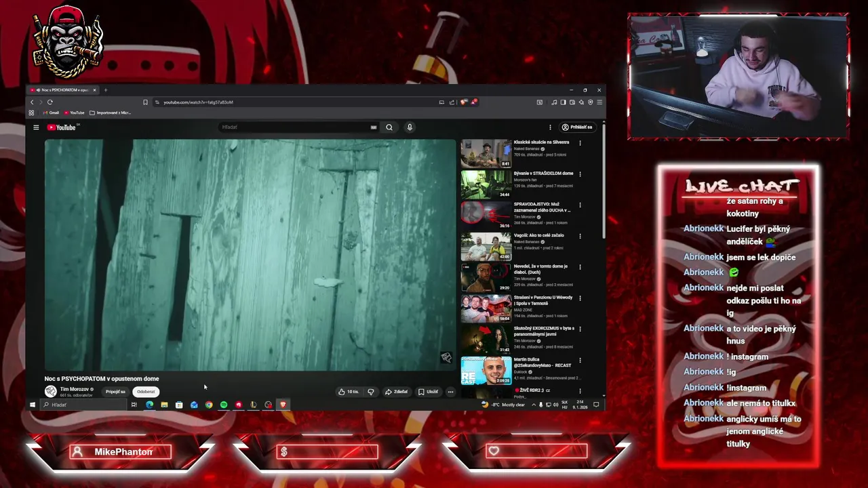Bookmark the page via address bar icon
This screenshot has height=488, width=868.
point(145,102)
